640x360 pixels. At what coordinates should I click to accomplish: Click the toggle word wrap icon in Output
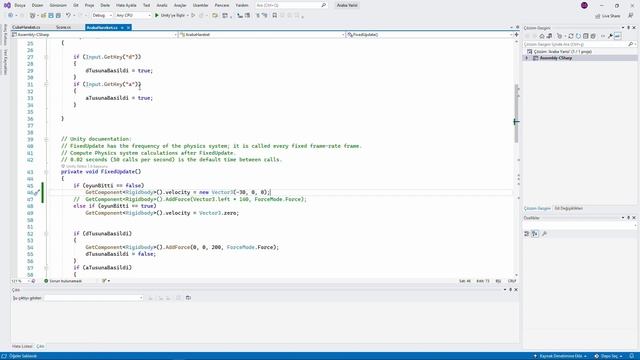(188, 298)
